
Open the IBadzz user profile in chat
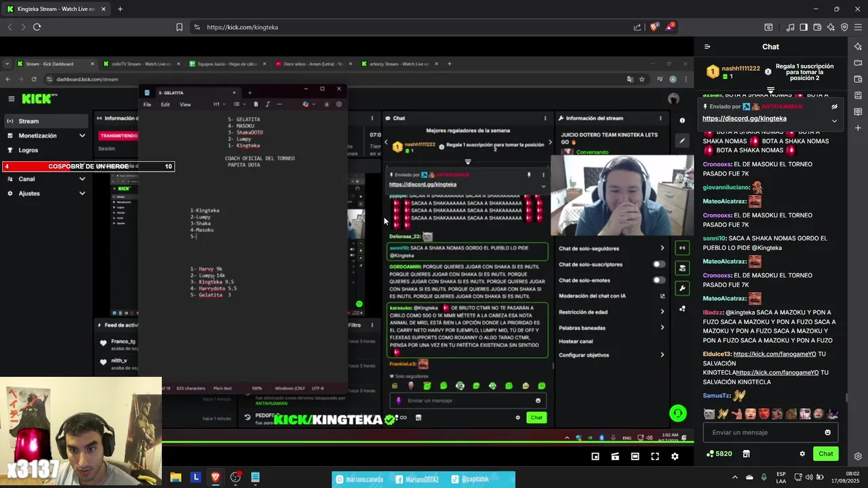click(x=713, y=313)
